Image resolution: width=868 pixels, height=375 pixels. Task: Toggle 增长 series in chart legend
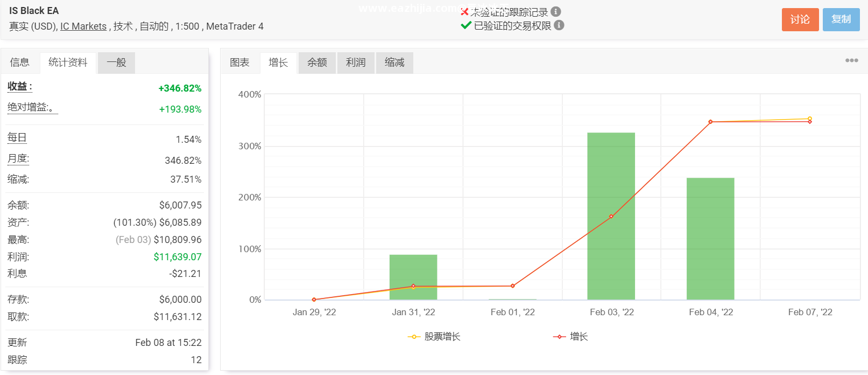[x=570, y=337]
